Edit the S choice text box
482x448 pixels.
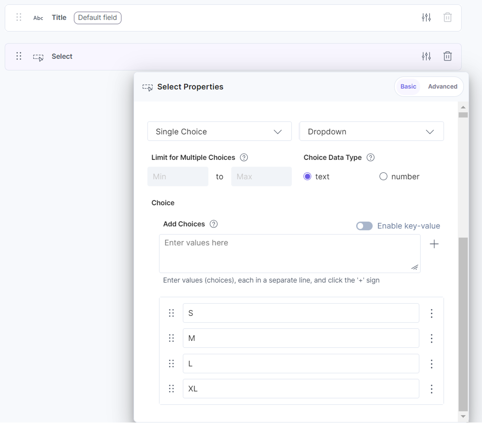[301, 313]
